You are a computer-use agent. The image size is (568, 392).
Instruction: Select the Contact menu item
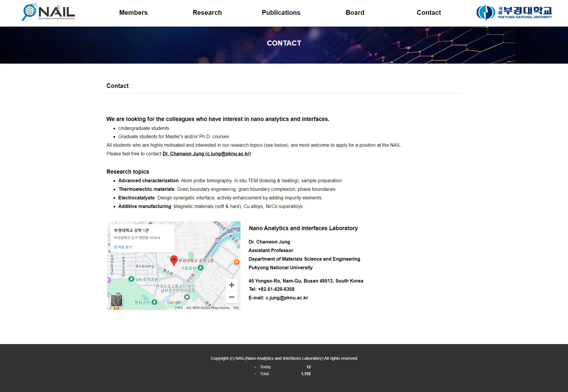tap(429, 13)
